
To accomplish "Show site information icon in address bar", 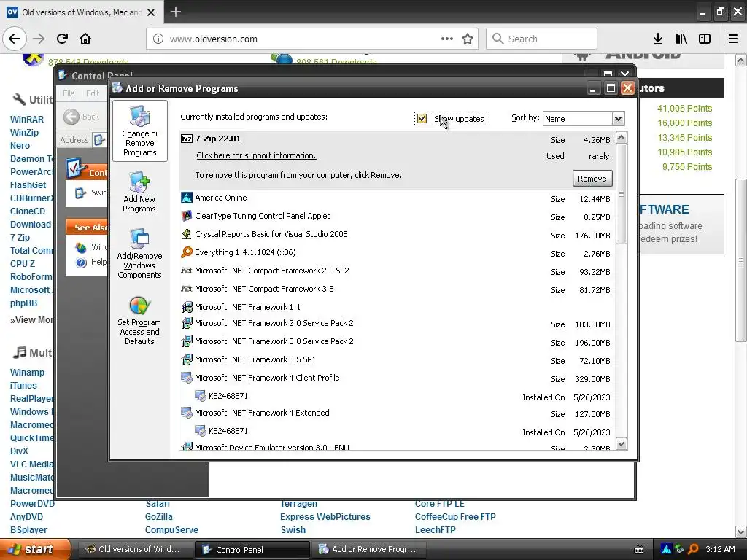I will [158, 39].
